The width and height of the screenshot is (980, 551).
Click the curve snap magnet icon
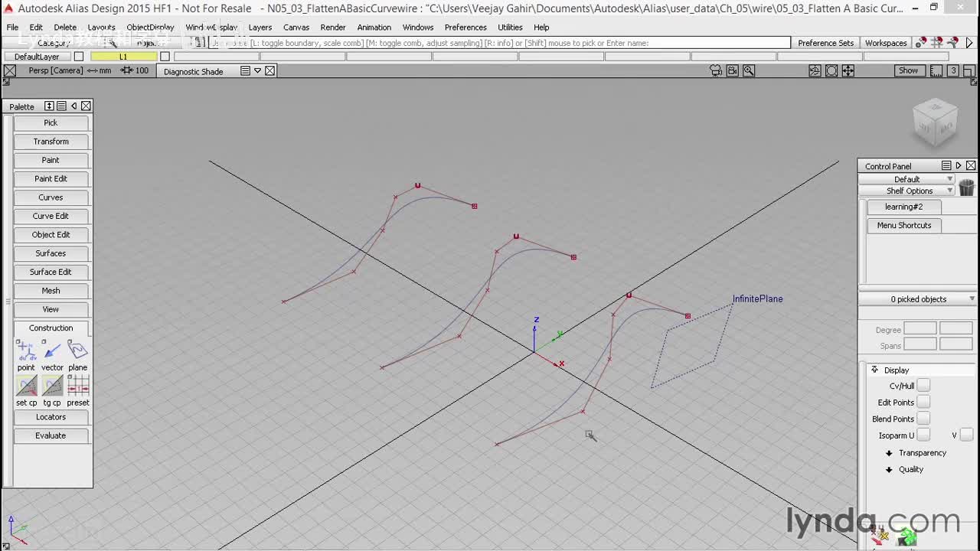(953, 43)
